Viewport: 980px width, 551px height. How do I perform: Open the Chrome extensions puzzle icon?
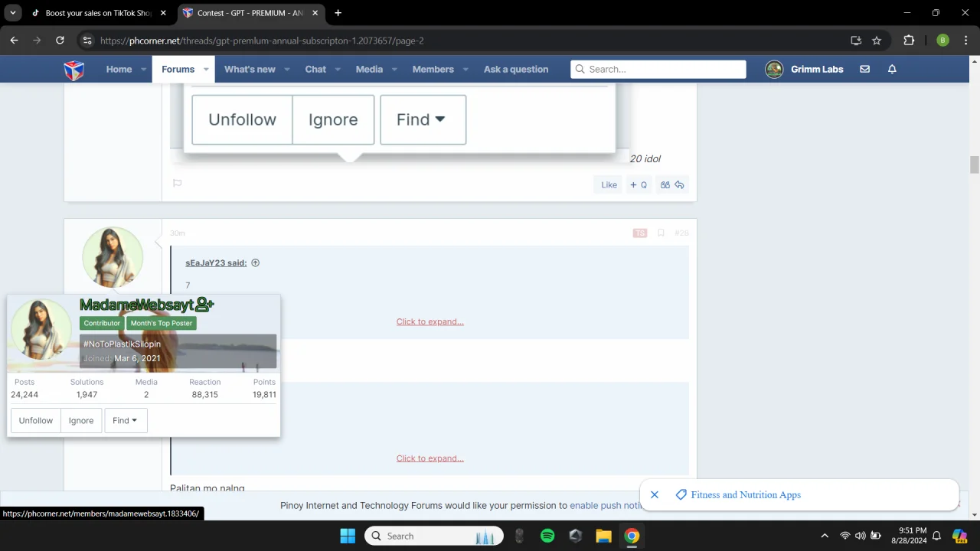[909, 41]
